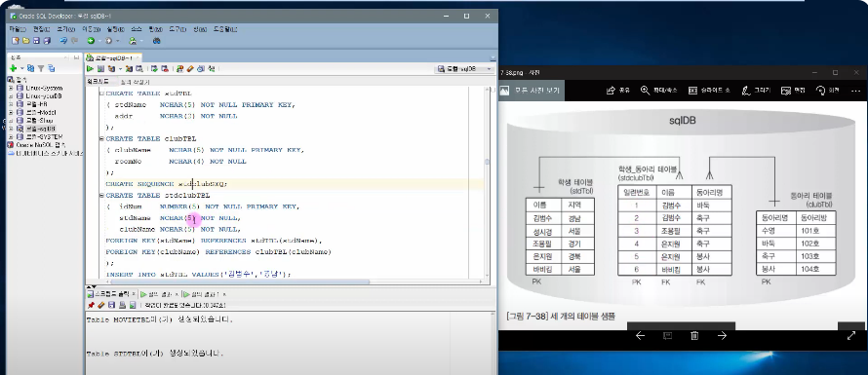
Task: Open a file using the folder icon
Action: 25,40
